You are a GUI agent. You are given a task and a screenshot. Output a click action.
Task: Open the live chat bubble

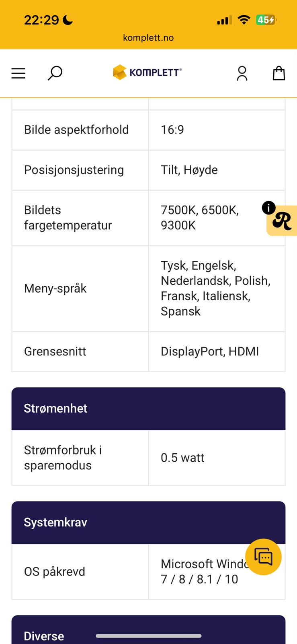click(x=263, y=557)
